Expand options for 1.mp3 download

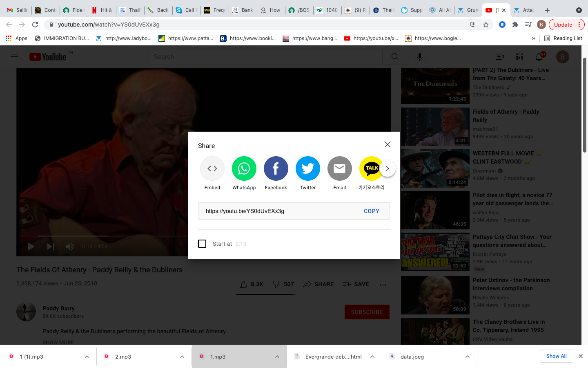click(x=277, y=357)
